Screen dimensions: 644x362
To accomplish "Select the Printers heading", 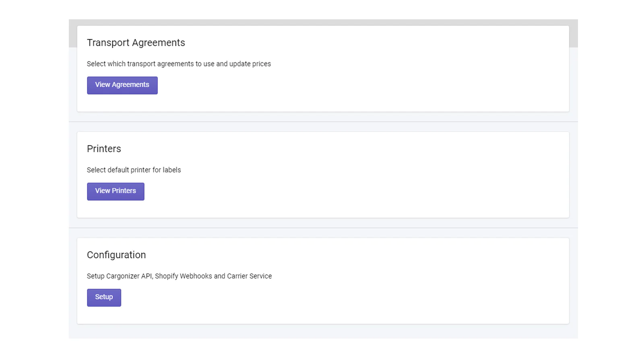I will [104, 149].
